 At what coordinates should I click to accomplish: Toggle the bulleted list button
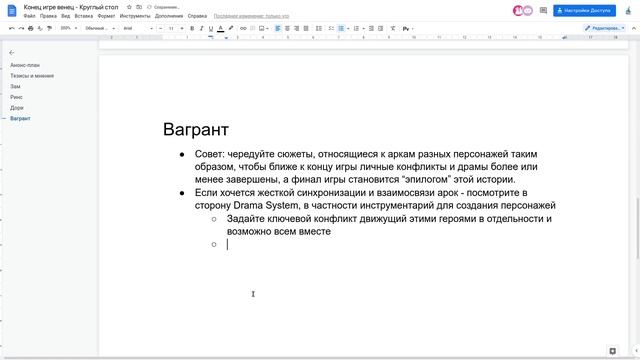(x=341, y=28)
